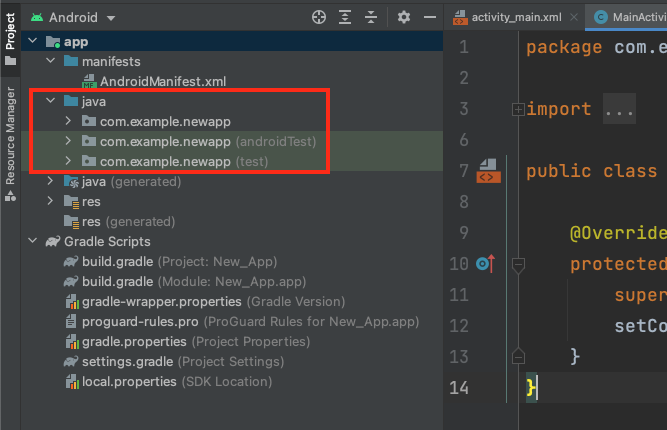Click the local.properties file icon
This screenshot has height=430, width=667.
pos(72,382)
